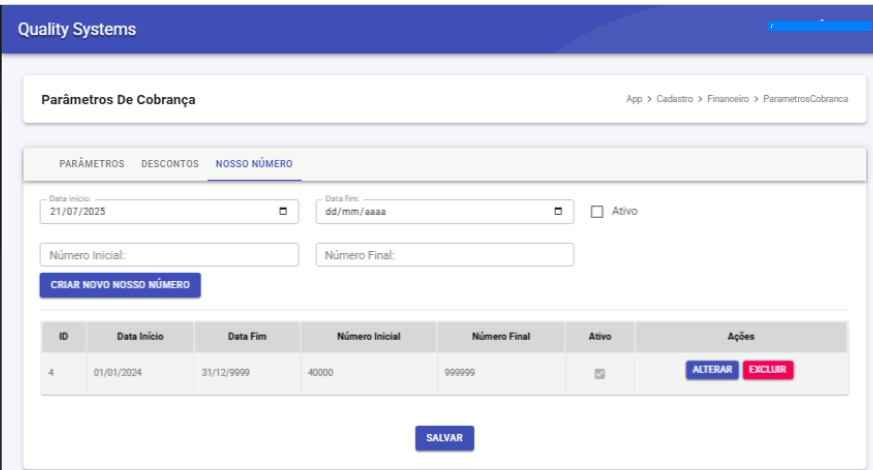Screen dimensions: 873x470
Task: Click Criar Novo Nosso Número button
Action: click(x=120, y=285)
